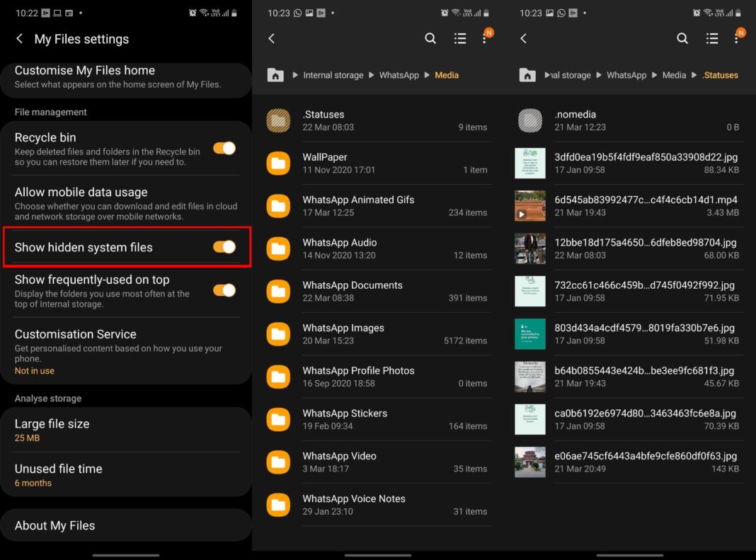Tap the search icon in the .Statuses view
The image size is (756, 560).
click(682, 38)
